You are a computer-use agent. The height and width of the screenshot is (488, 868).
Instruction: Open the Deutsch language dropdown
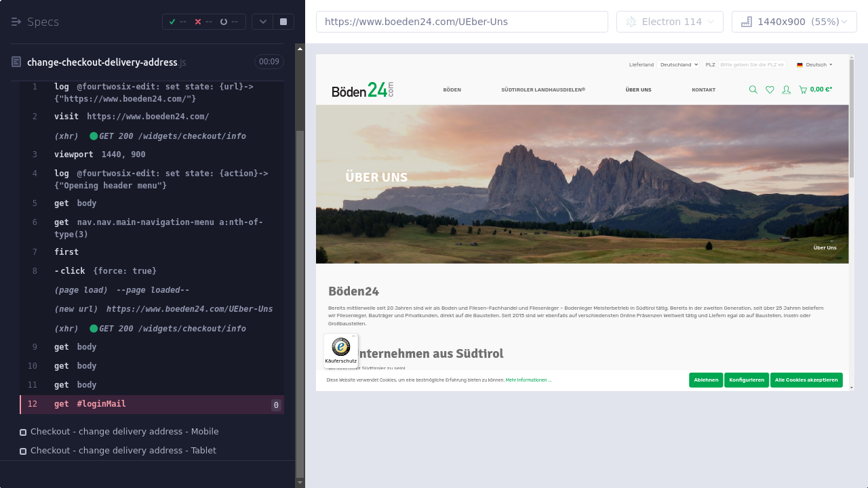(x=815, y=65)
